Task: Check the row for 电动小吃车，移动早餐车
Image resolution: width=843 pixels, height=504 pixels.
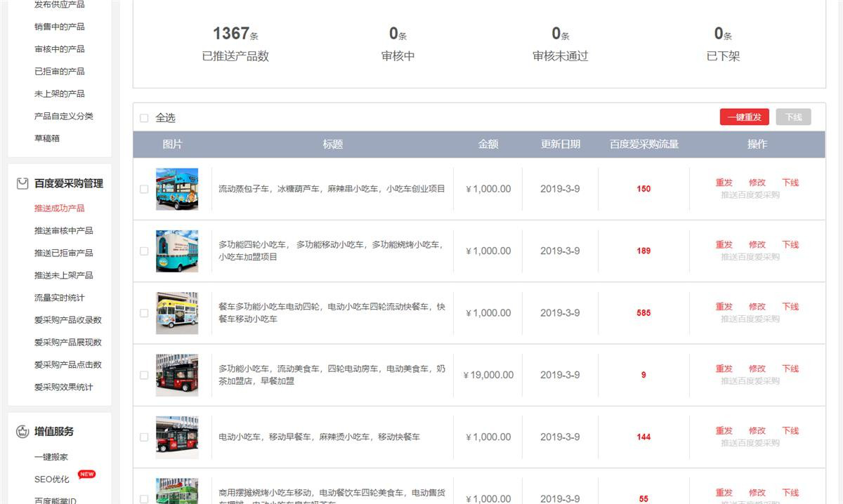Action: (144, 437)
